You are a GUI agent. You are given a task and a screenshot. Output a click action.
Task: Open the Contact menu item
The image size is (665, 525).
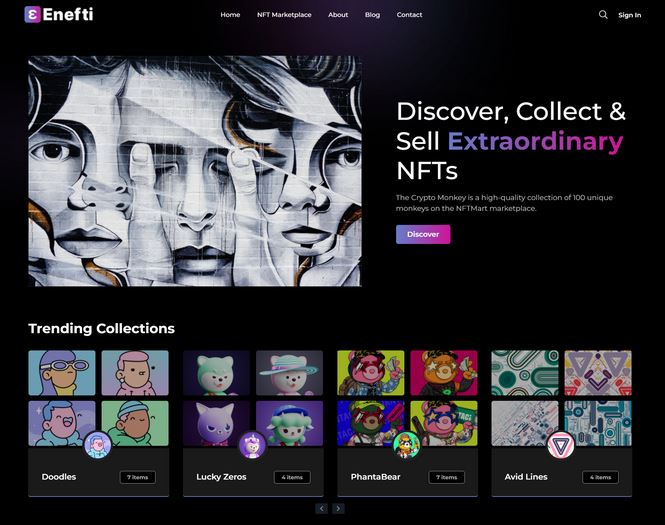409,15
